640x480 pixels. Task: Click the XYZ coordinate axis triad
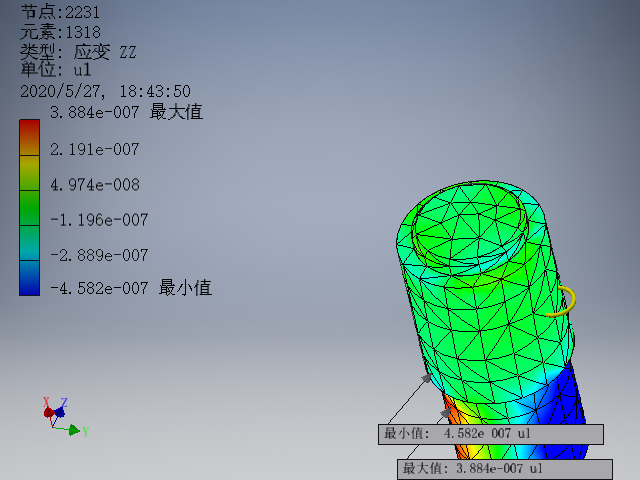[x=66, y=417]
